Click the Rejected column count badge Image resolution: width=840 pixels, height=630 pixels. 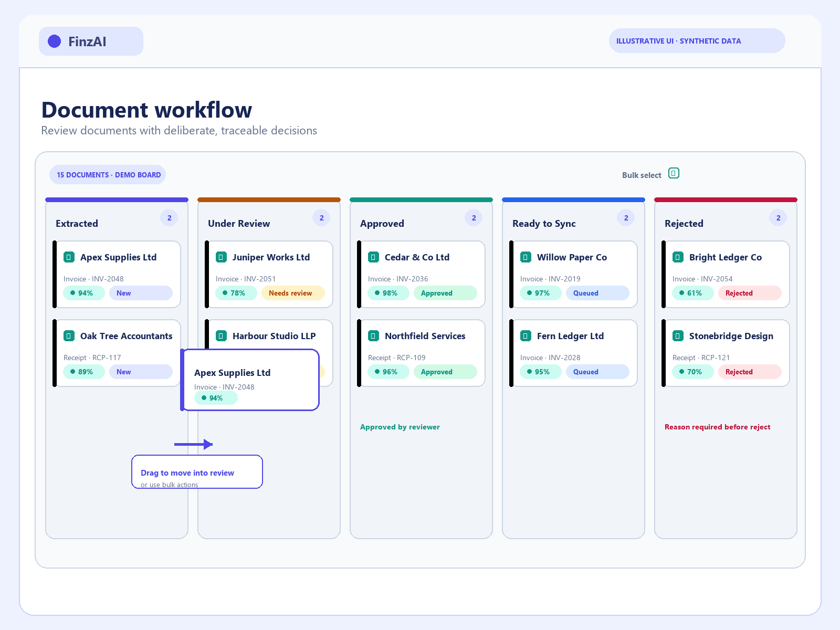point(778,218)
